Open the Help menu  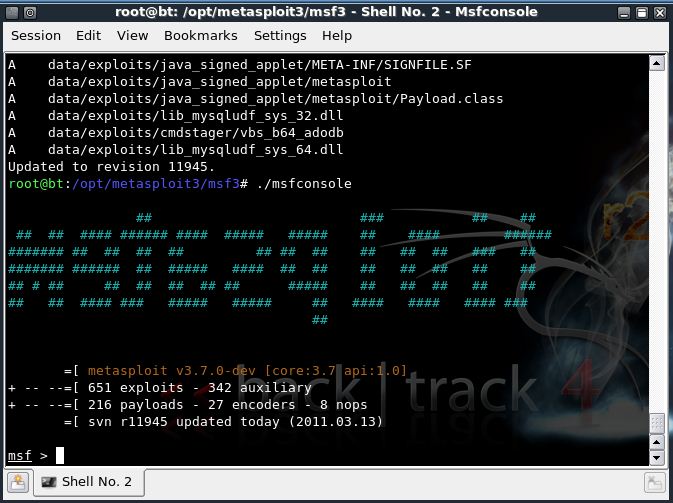pyautogui.click(x=337, y=36)
